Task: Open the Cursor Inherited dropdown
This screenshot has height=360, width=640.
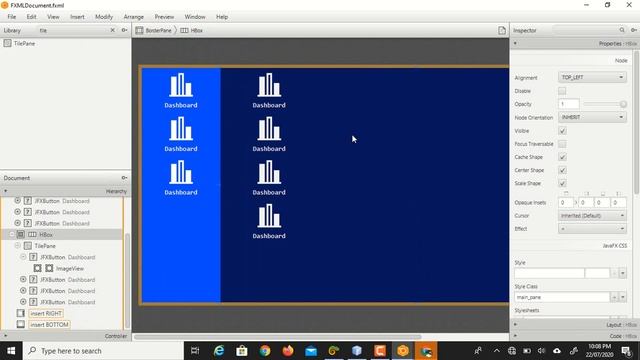Action: coord(592,216)
